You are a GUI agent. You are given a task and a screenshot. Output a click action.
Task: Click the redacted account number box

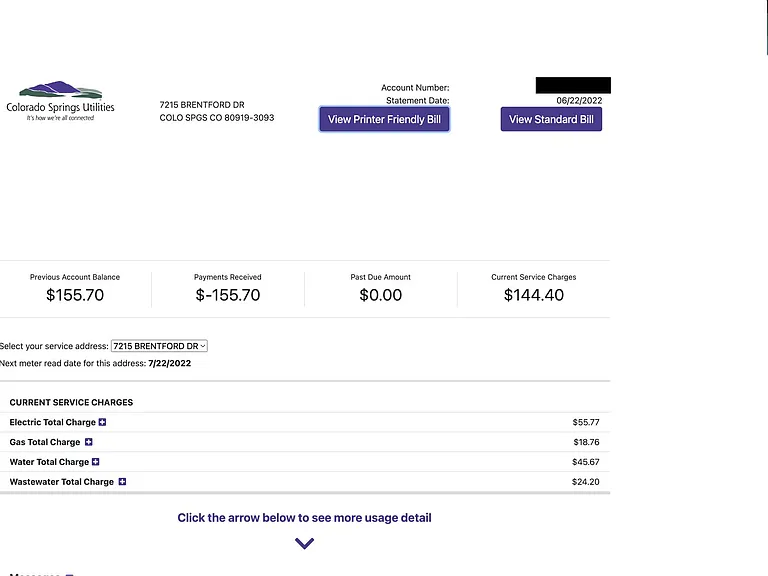click(x=573, y=85)
